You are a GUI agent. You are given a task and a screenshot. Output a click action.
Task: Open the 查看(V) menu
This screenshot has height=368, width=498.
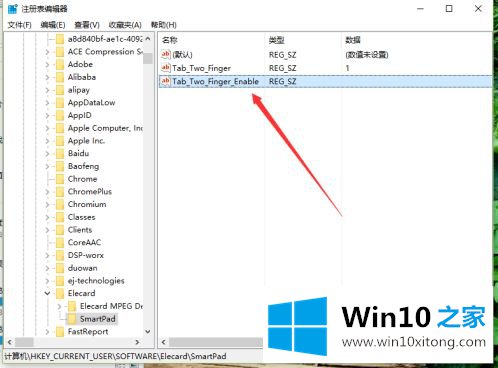click(87, 25)
